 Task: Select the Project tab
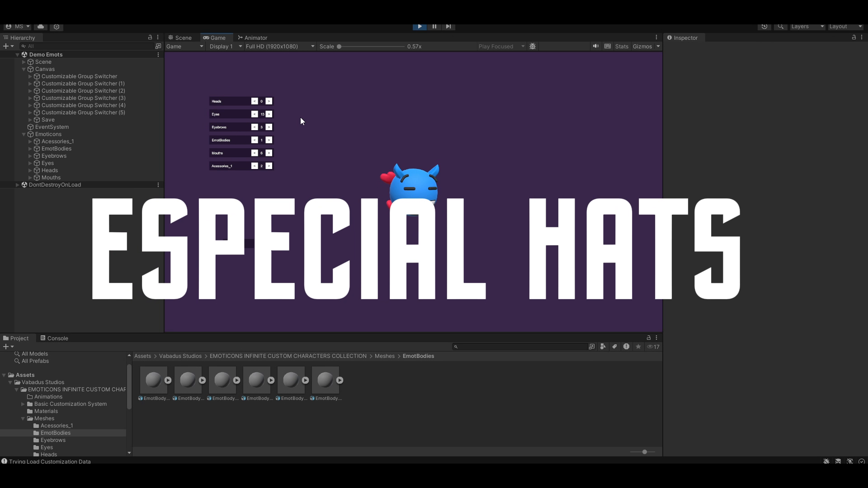click(x=16, y=338)
